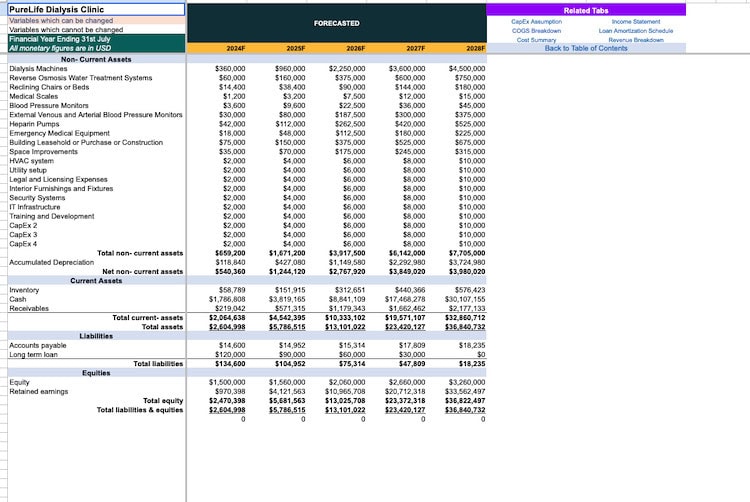
Task: Click Total liabilities 2025F value $104,952
Action: pos(290,364)
